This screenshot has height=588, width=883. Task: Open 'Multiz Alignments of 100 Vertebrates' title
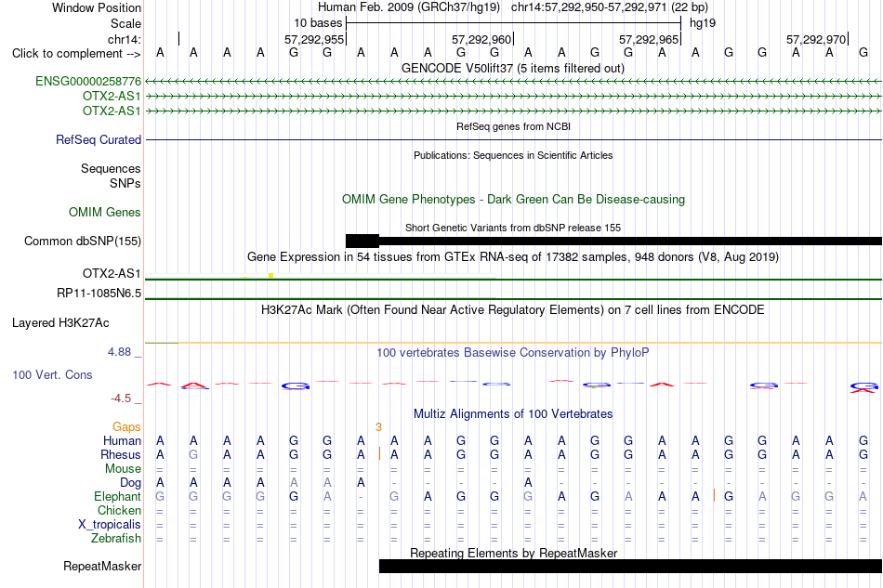[x=513, y=414]
